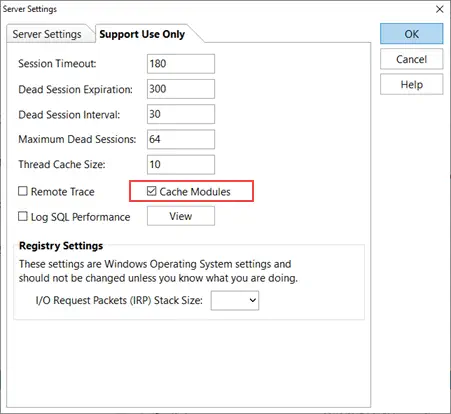Focus the Session Timeout field

point(181,64)
